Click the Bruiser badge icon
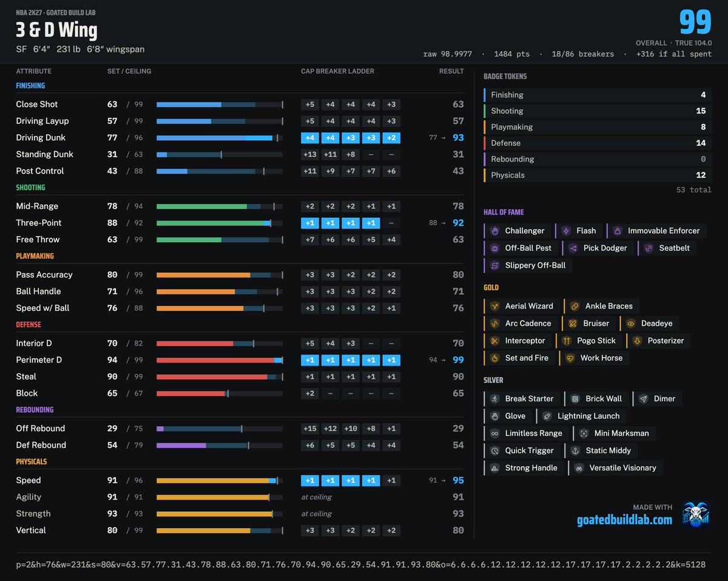 [573, 324]
